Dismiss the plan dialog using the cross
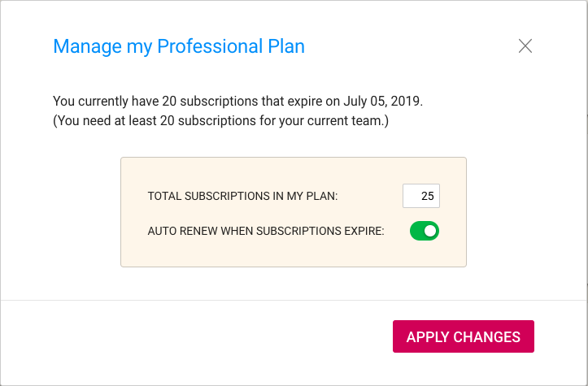Viewport: 588px width, 386px height. (525, 46)
